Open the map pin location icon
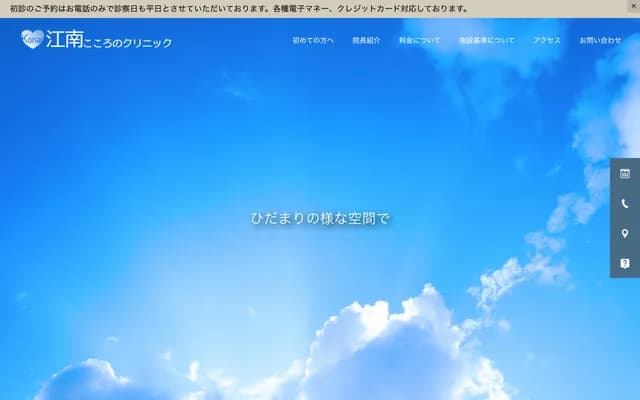This screenshot has width=640, height=400. pos(625,233)
